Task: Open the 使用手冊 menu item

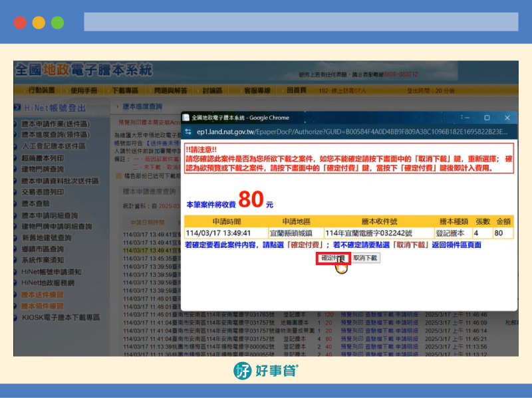Action: [84, 90]
